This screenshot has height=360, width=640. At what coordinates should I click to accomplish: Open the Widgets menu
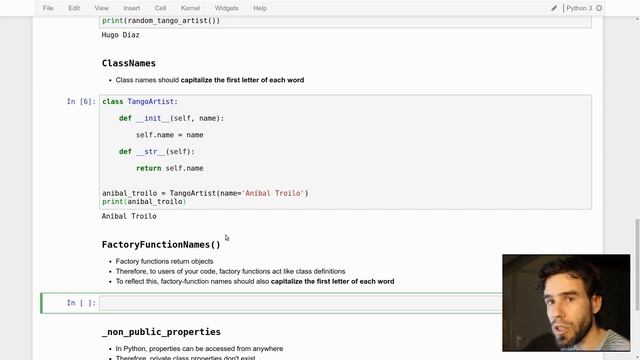tap(226, 8)
